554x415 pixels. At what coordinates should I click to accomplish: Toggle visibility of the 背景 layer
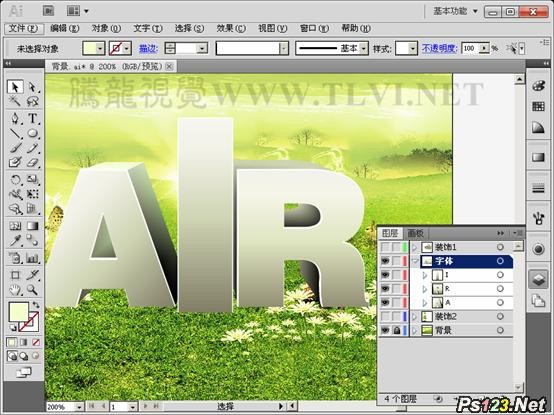point(385,331)
